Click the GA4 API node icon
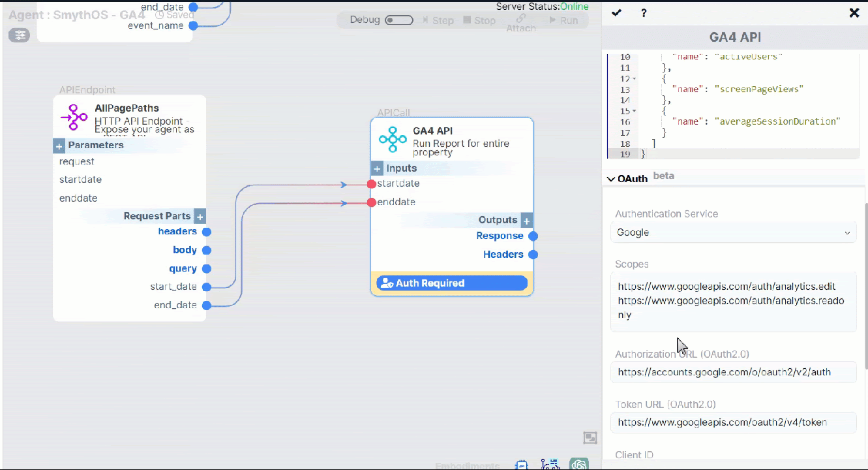This screenshot has height=470, width=868. point(393,140)
